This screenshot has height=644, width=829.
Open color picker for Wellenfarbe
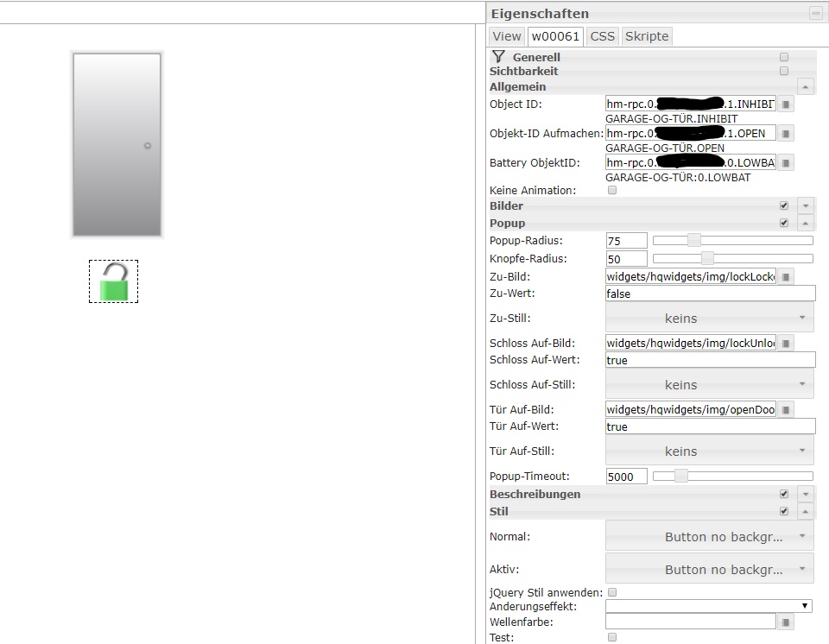pos(785,622)
